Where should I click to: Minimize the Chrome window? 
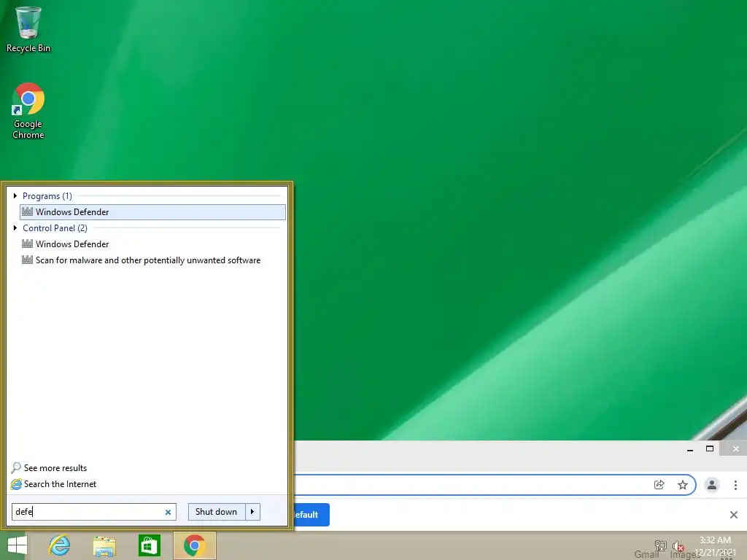point(690,449)
